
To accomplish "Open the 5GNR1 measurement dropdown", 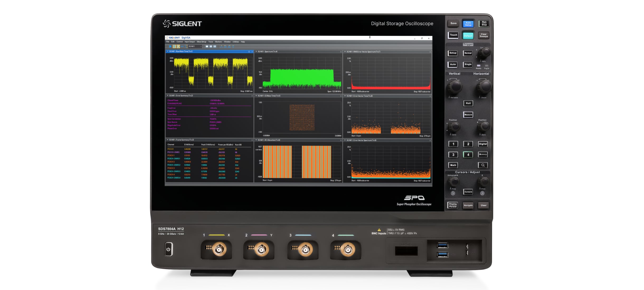I will 195,46.
